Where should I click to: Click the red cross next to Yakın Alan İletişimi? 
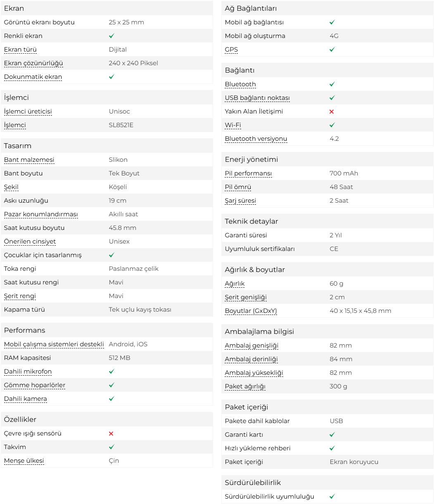tap(332, 111)
